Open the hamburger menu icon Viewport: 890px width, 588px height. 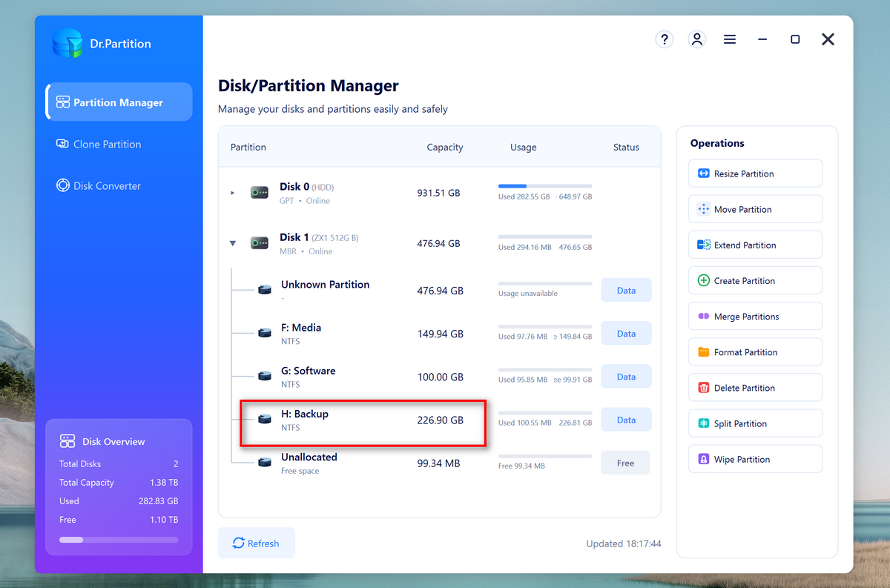click(730, 39)
